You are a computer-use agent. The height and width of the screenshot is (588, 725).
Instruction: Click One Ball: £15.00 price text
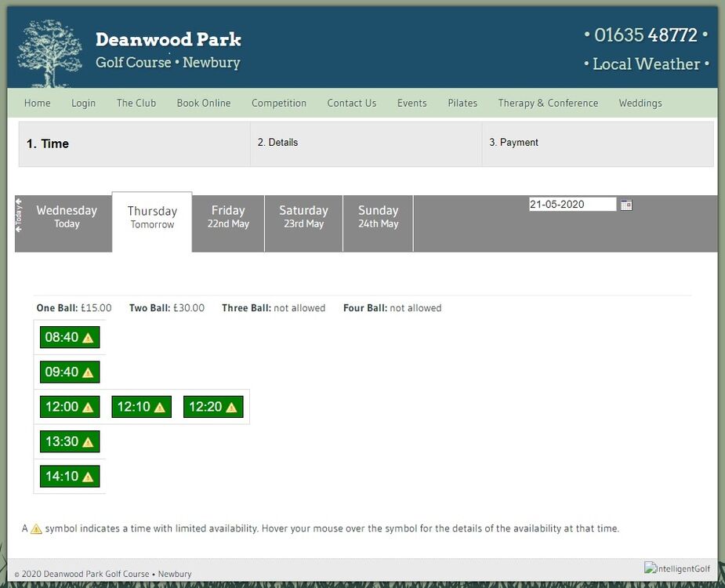tap(74, 307)
